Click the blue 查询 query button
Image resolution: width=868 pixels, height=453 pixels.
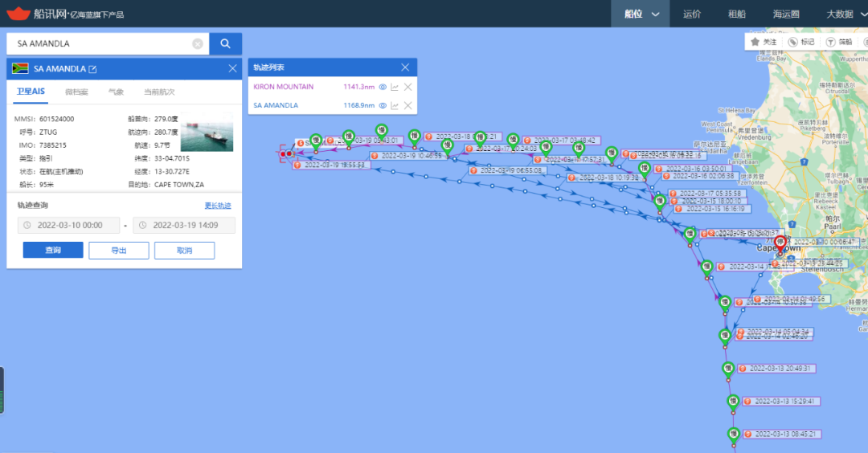[53, 251]
